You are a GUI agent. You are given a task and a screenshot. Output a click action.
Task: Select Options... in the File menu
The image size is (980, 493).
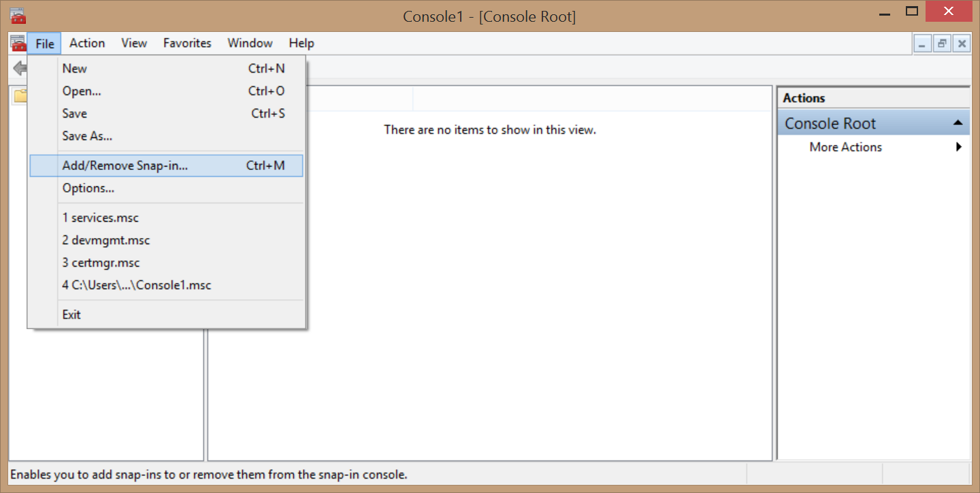coord(88,188)
